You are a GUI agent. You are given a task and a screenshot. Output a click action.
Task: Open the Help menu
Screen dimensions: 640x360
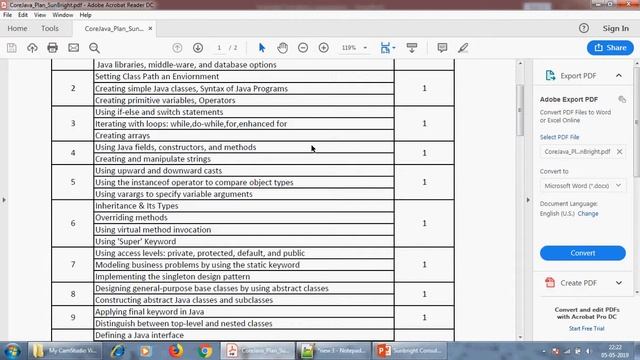[85, 15]
